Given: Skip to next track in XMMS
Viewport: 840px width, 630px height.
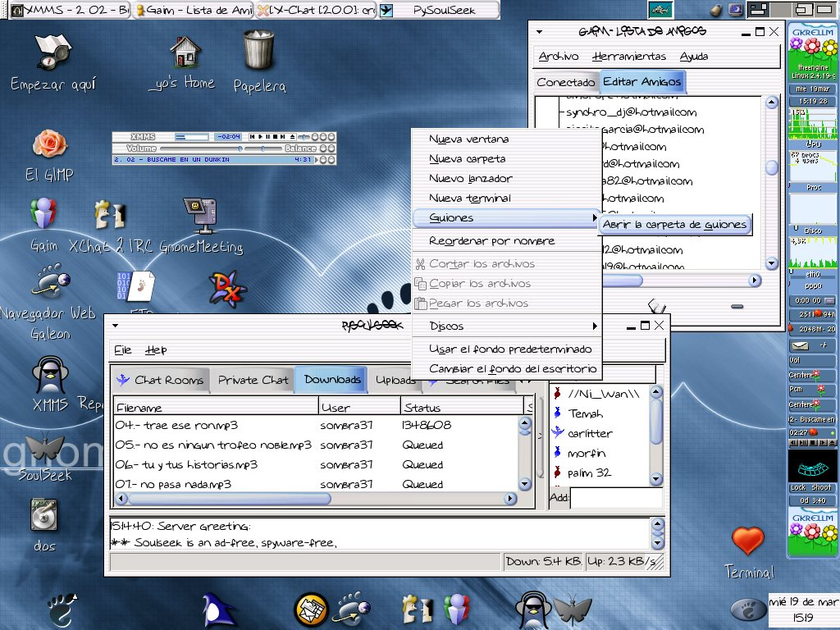Looking at the screenshot, I should click(283, 137).
